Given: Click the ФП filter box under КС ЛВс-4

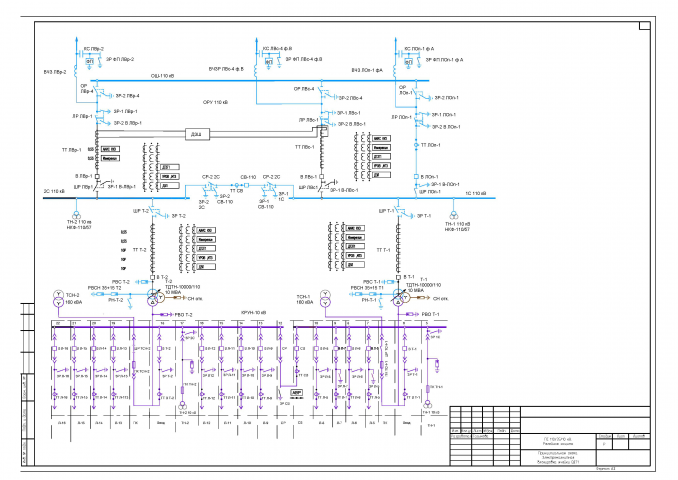Looking at the screenshot, I should pyautogui.click(x=269, y=62).
